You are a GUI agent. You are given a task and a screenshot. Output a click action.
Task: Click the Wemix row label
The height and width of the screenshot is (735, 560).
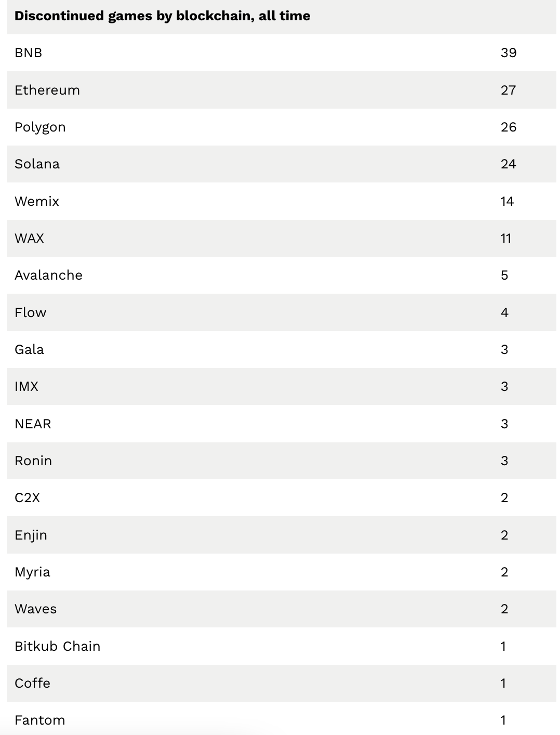(37, 201)
